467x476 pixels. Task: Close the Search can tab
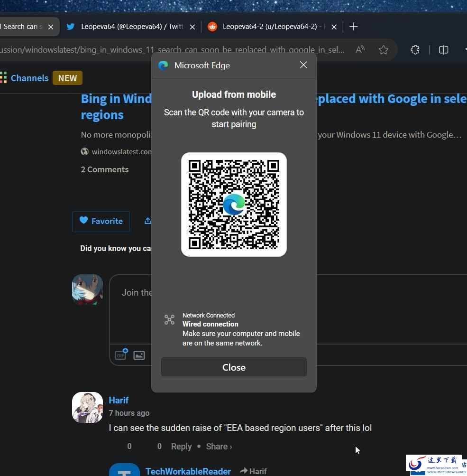pos(51,27)
